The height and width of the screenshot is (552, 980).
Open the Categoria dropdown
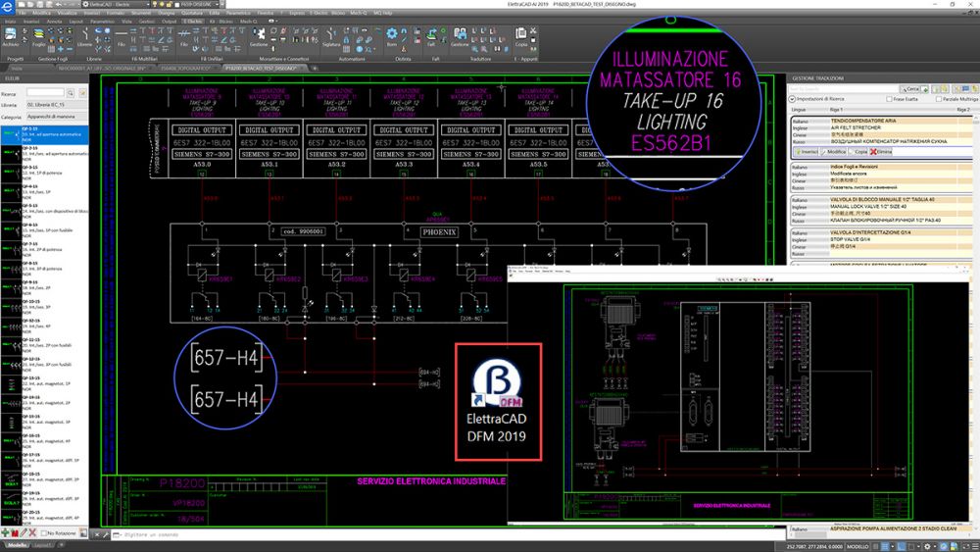point(56,117)
